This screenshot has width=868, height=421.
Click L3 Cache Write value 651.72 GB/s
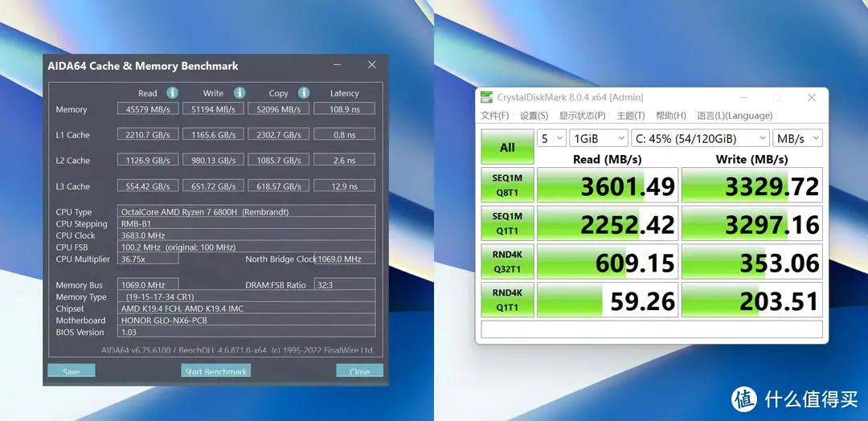tap(213, 186)
